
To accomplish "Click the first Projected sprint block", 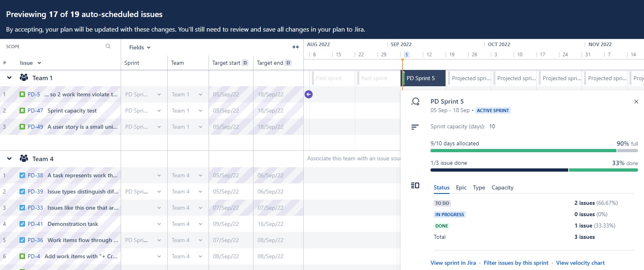I will (470, 78).
